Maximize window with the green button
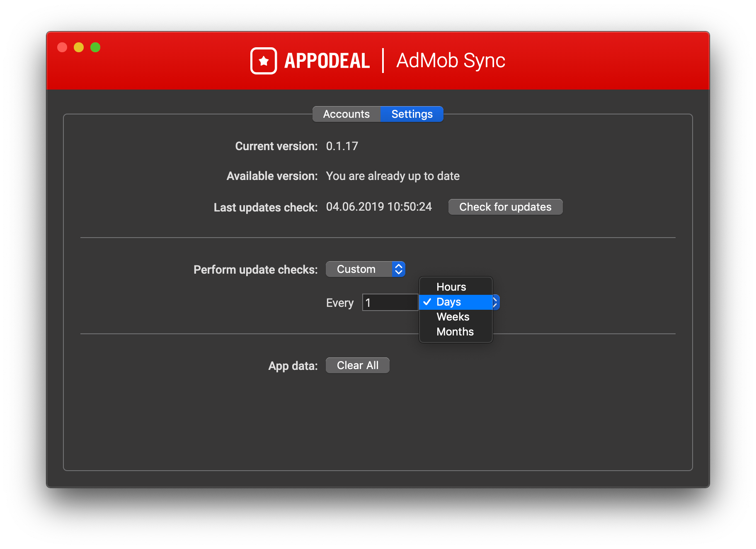This screenshot has height=549, width=756. click(95, 47)
